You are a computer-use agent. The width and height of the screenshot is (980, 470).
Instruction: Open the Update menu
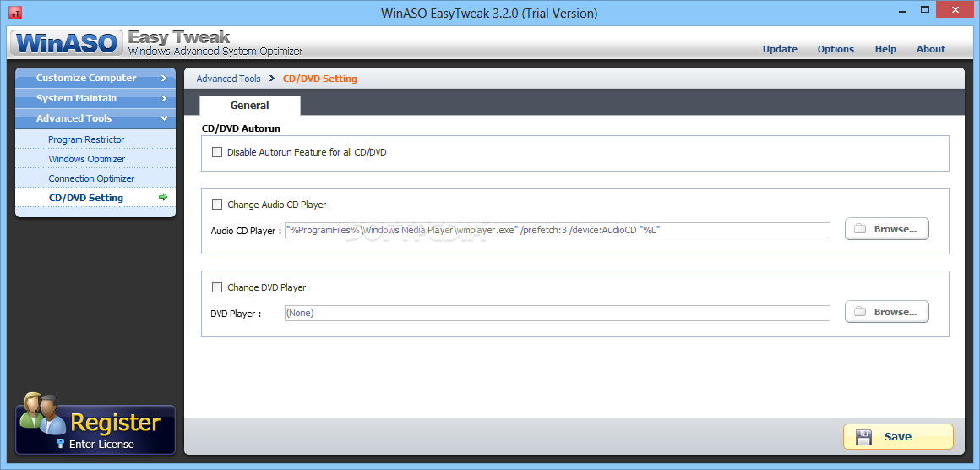tap(780, 49)
